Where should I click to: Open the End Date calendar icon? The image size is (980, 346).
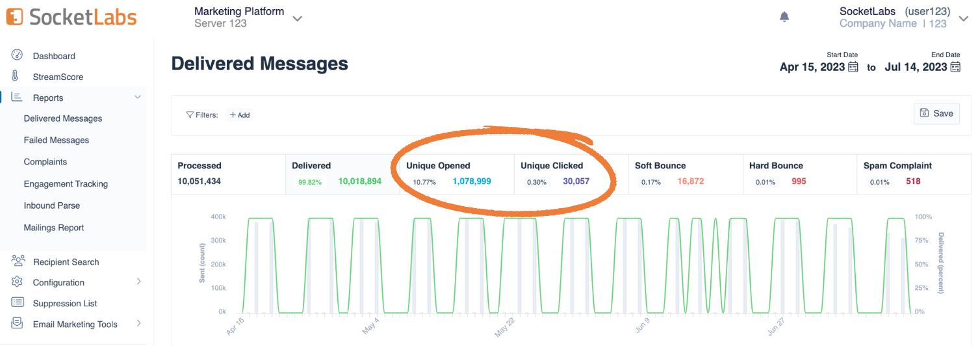point(955,67)
